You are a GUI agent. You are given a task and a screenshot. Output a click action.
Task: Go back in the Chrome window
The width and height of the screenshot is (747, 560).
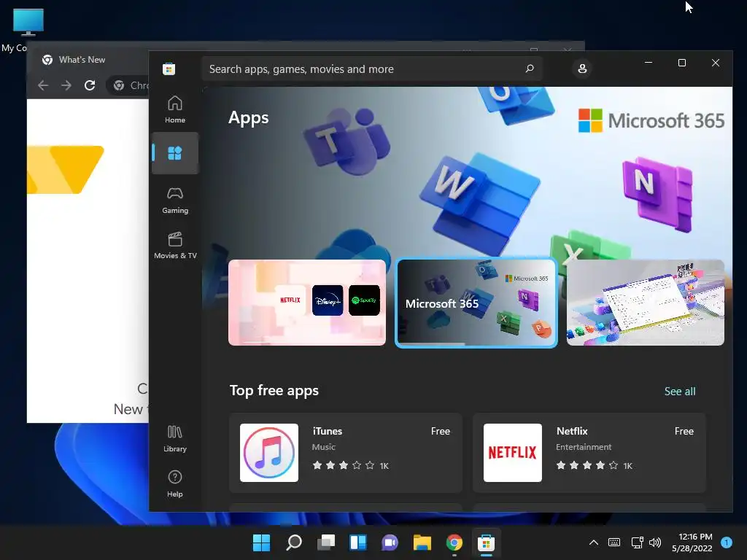tap(43, 85)
